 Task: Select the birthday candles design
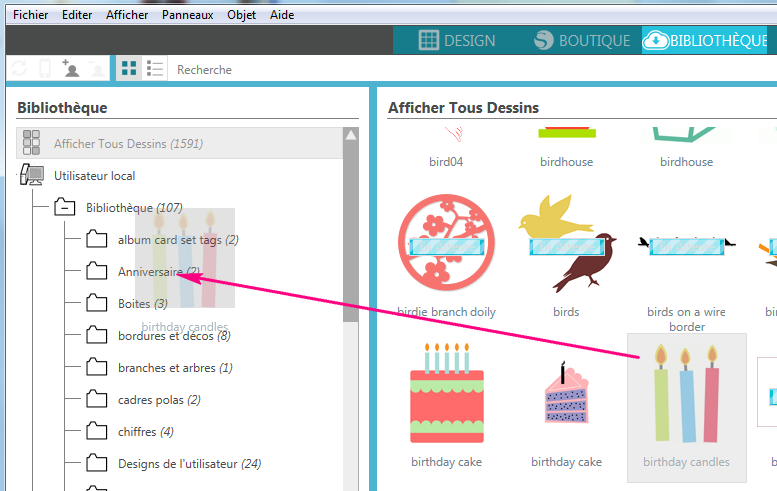coord(686,407)
